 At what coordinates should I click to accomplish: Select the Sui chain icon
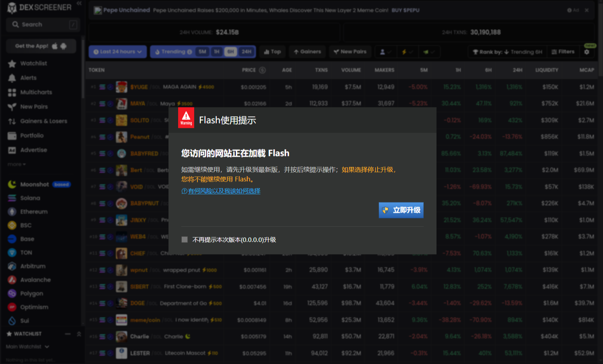12,321
